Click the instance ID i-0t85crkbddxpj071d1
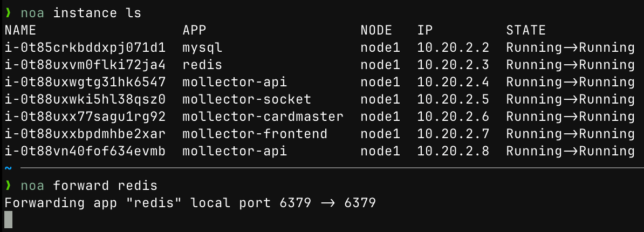 [x=85, y=47]
